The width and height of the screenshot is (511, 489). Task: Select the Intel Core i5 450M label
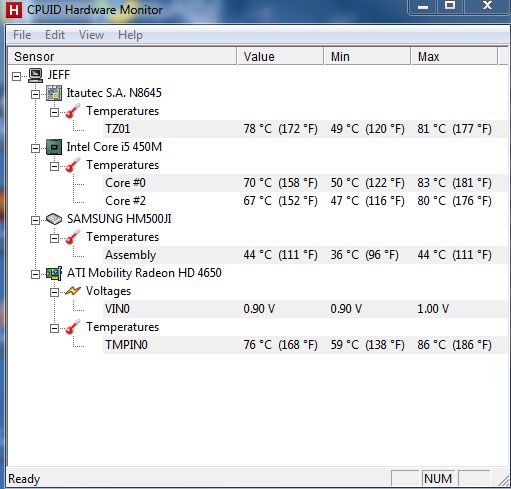114,147
